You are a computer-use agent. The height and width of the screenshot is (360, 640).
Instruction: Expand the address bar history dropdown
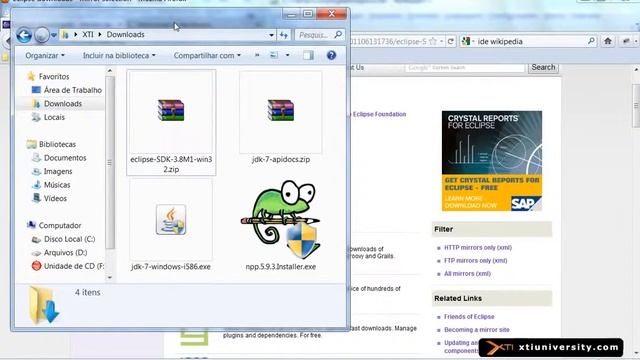click(271, 35)
